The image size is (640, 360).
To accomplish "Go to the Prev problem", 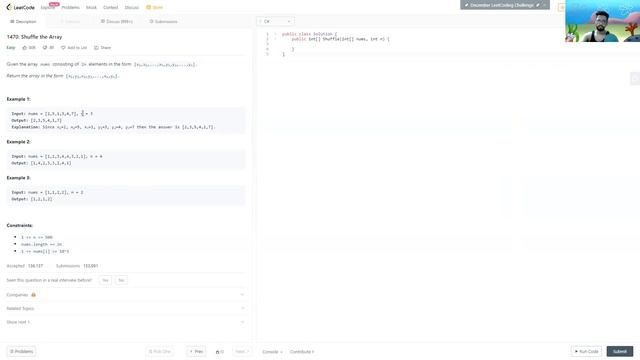I will click(196, 351).
